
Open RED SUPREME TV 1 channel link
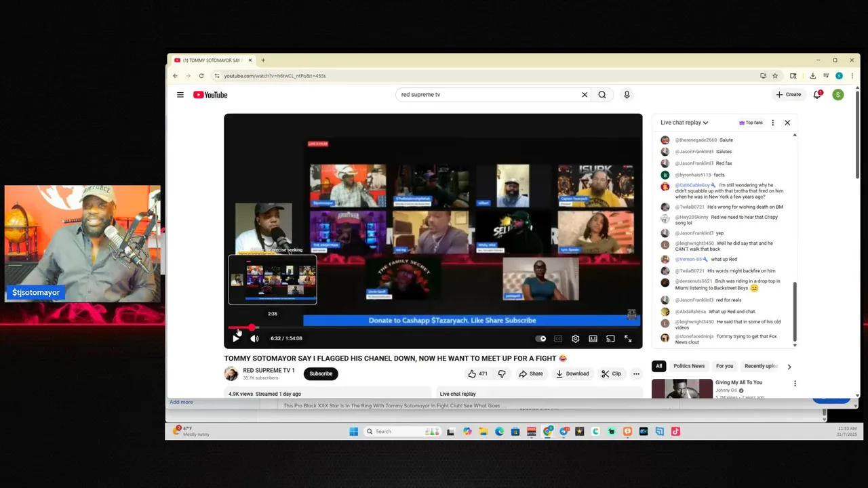269,371
